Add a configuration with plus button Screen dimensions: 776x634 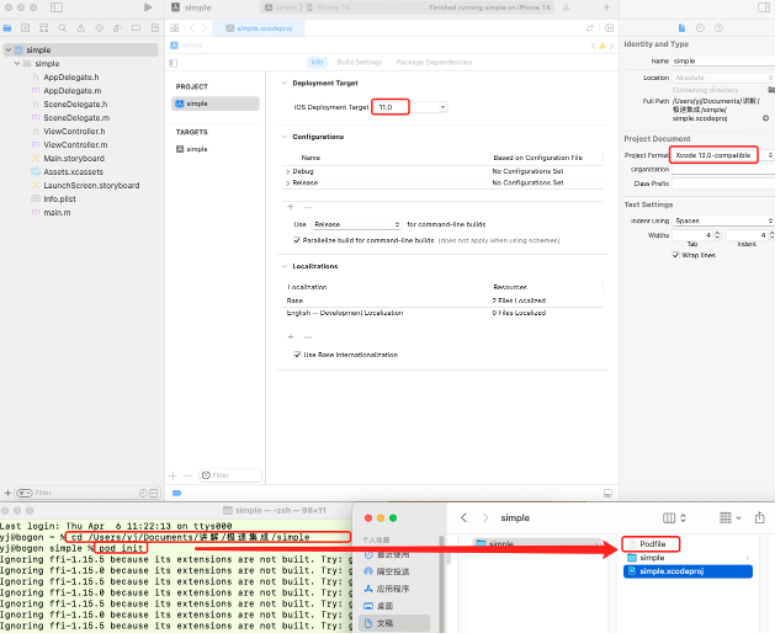291,207
